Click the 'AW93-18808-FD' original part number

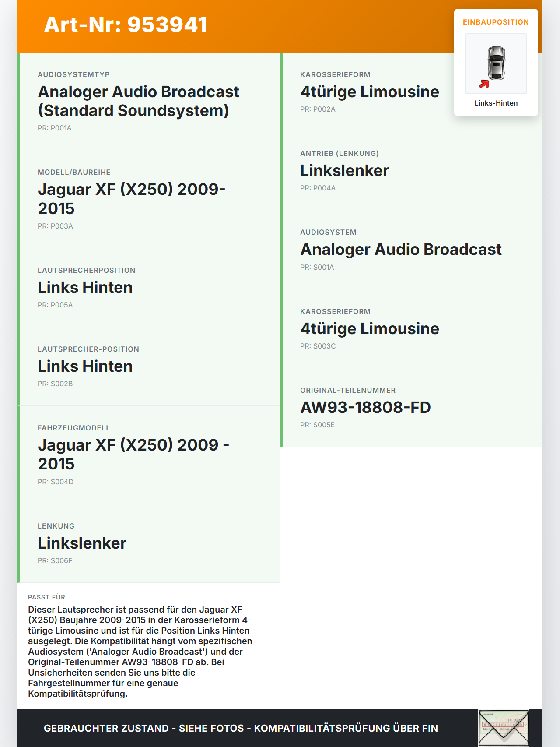[x=365, y=407]
